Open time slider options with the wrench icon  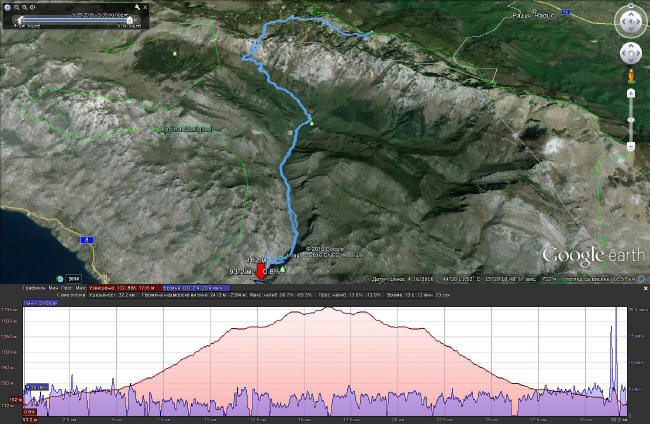[137, 8]
